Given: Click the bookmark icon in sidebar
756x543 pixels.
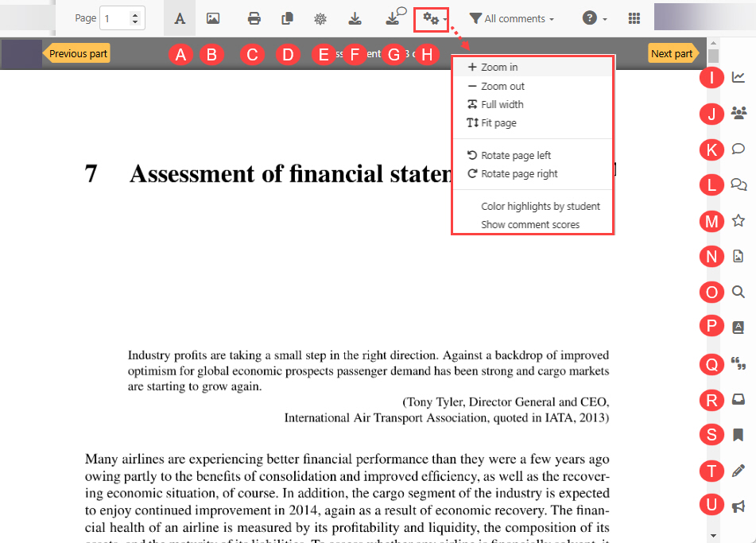Looking at the screenshot, I should tap(739, 435).
